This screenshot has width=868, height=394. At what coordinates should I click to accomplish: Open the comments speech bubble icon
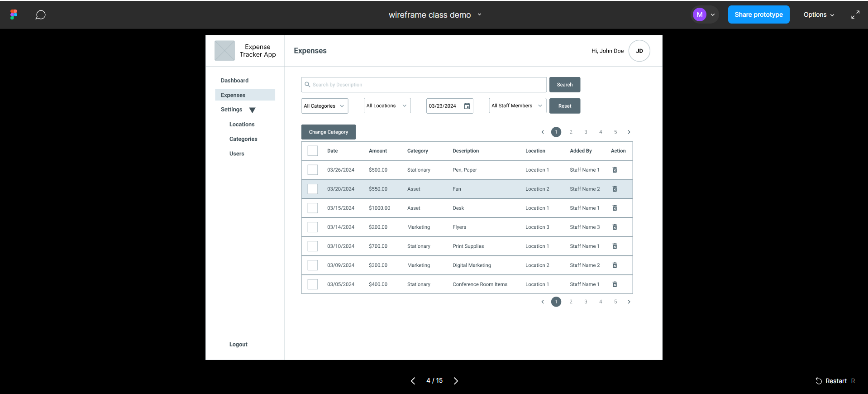(41, 15)
